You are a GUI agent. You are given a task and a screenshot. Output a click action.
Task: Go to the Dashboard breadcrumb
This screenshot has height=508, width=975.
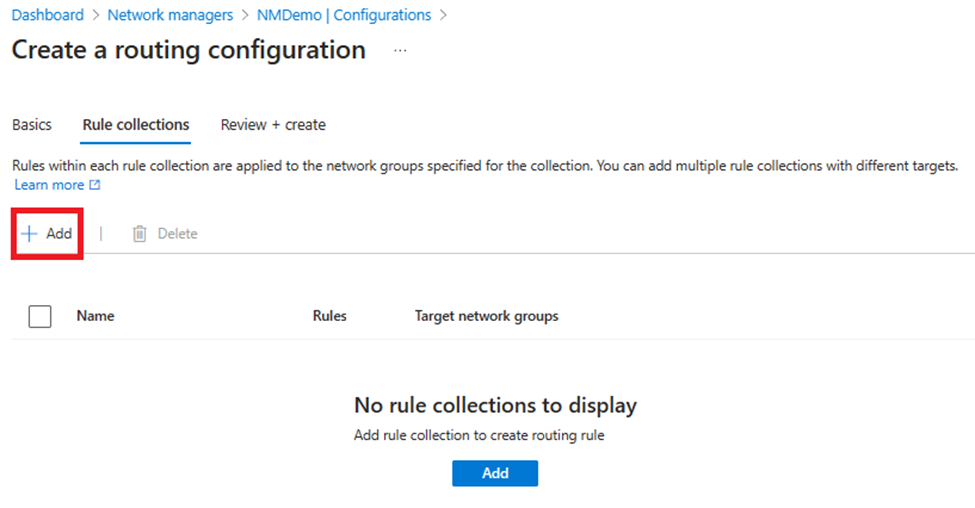point(47,15)
